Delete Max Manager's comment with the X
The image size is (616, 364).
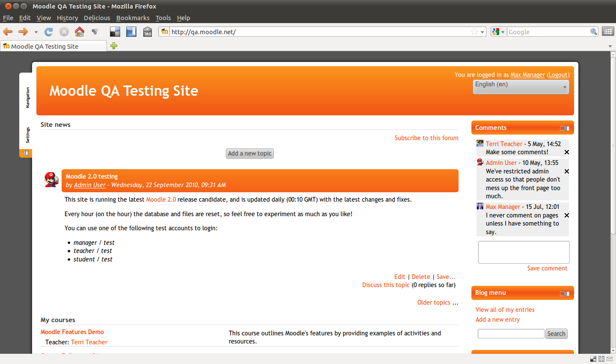coord(566,215)
